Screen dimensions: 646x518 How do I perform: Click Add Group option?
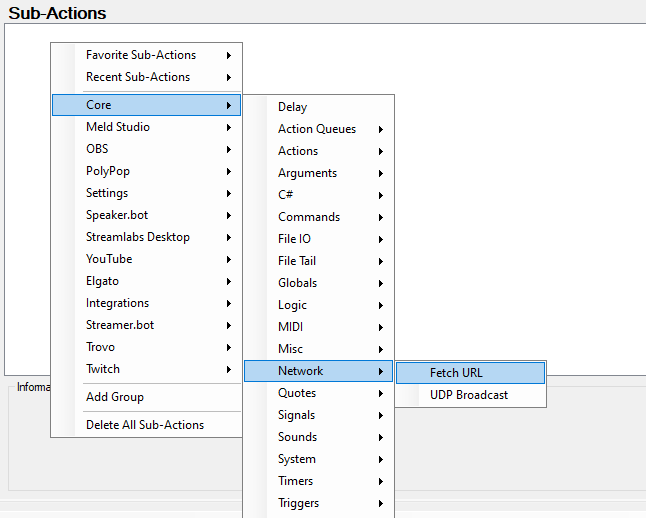(x=115, y=397)
